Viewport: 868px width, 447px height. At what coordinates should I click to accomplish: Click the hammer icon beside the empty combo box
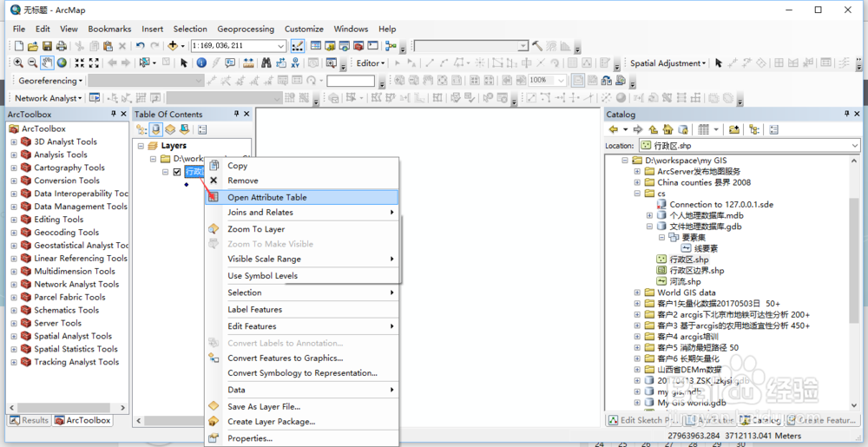coord(537,46)
